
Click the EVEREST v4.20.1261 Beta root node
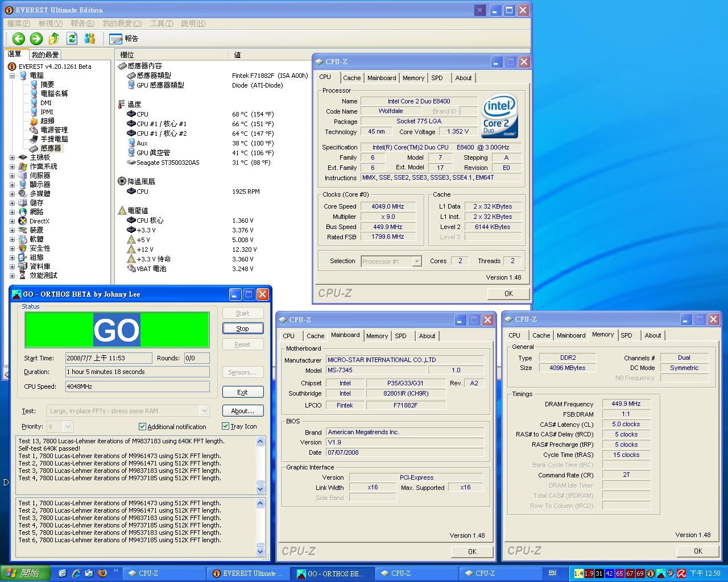tap(55, 66)
